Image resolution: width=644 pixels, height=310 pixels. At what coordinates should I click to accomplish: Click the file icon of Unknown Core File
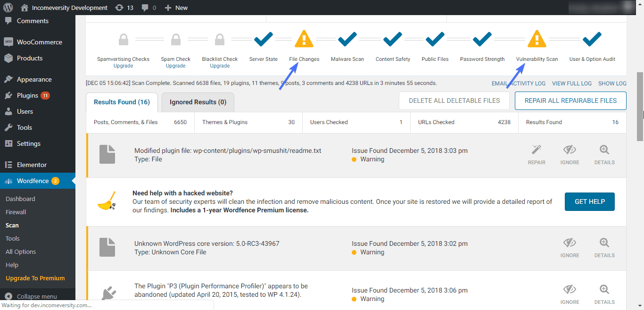tap(107, 247)
